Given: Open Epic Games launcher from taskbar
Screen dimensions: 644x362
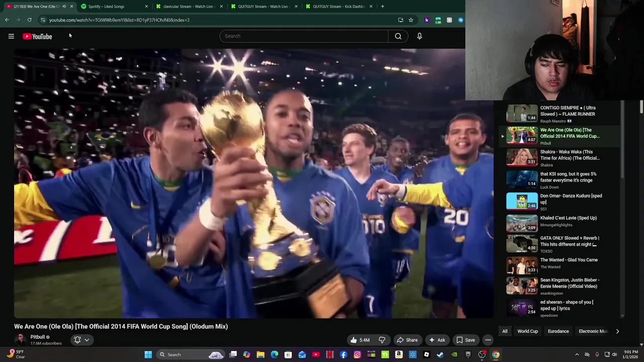Looking at the screenshot, I should [468, 354].
